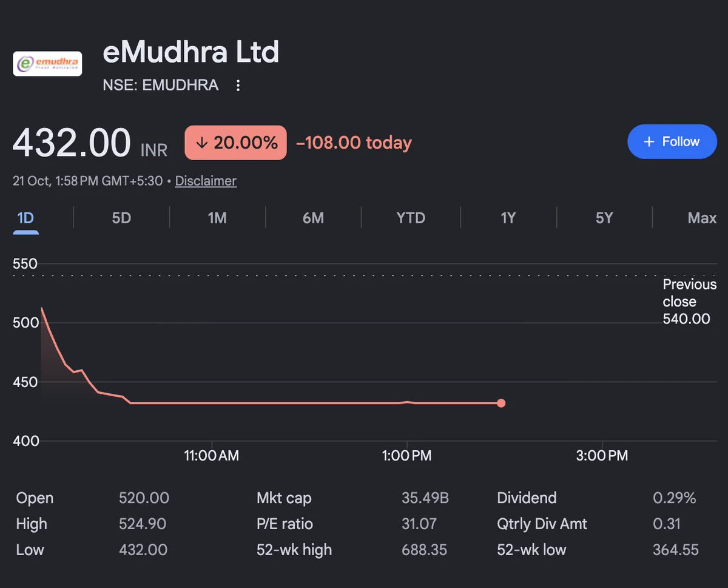Screen dimensions: 728x588
Task: Click the 20.00% decline badge
Action: click(x=235, y=143)
